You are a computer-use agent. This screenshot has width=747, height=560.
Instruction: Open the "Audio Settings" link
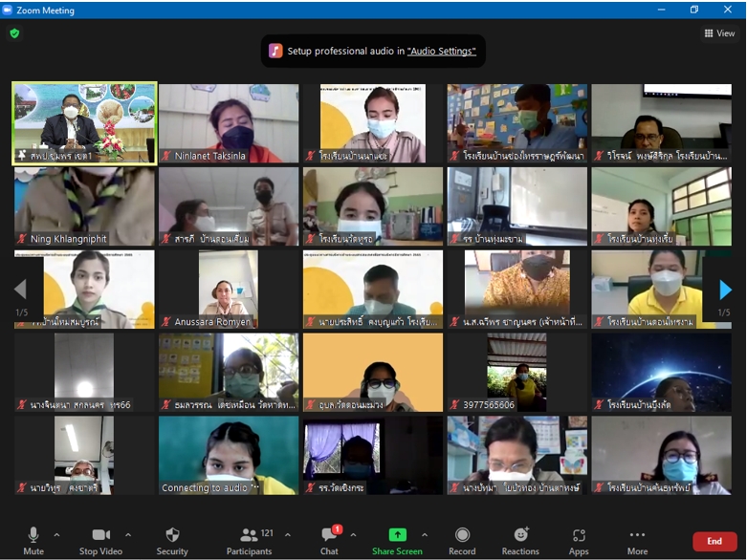pyautogui.click(x=441, y=52)
